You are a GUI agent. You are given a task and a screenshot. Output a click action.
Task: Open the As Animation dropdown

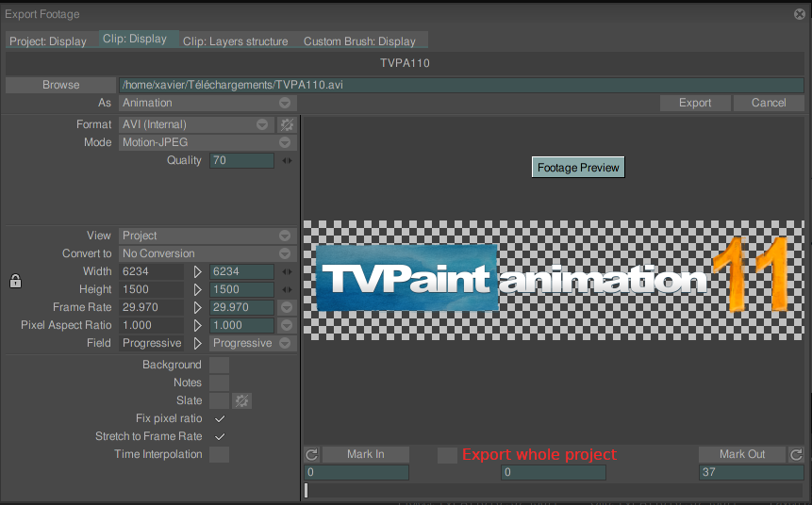207,103
